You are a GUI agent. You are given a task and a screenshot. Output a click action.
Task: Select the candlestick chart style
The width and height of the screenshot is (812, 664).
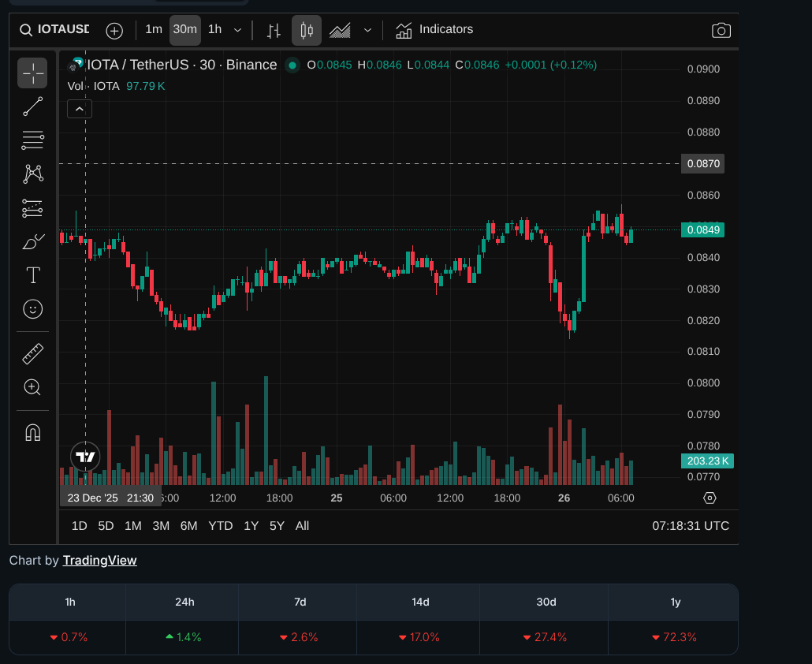pos(307,31)
